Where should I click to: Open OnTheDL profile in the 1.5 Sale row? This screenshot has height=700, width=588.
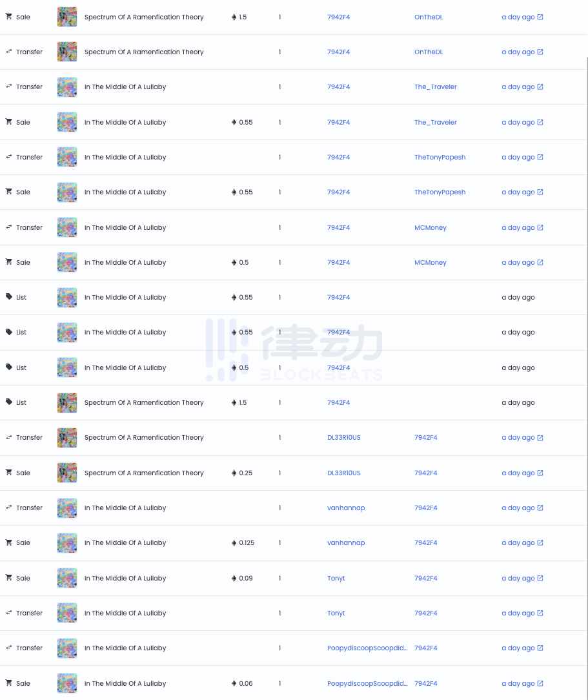point(429,17)
